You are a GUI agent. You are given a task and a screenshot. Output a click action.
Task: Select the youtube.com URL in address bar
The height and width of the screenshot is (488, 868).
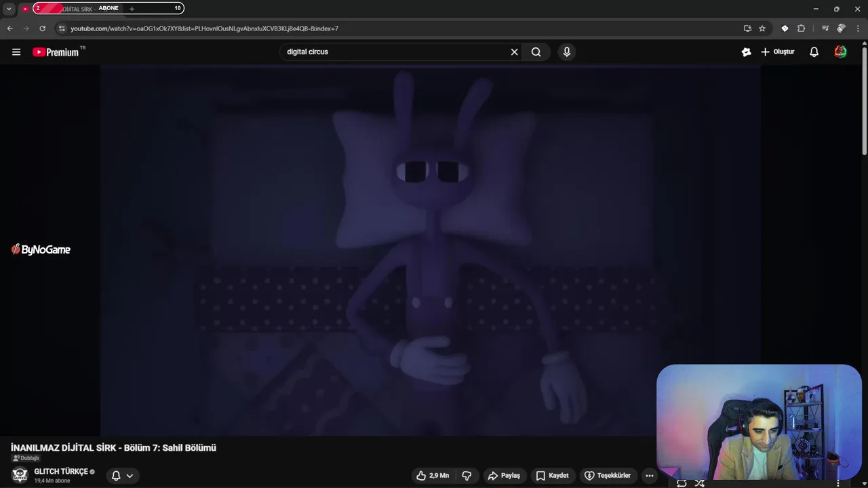click(204, 28)
